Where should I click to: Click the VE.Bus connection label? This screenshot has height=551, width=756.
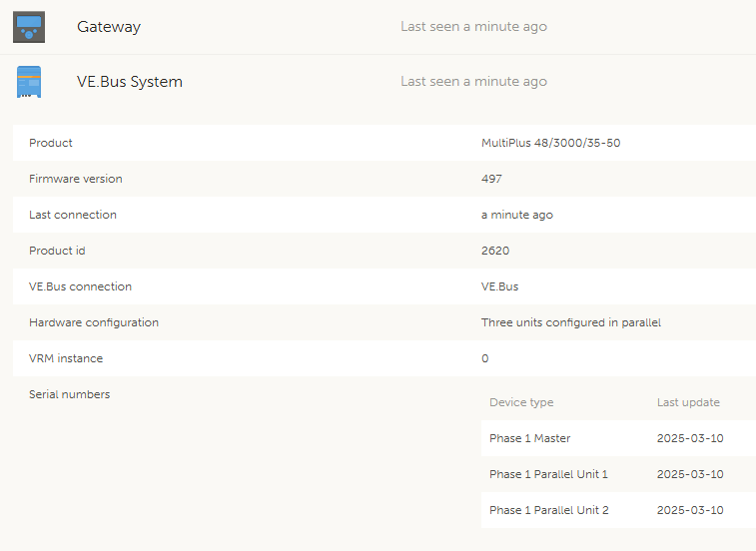[80, 286]
